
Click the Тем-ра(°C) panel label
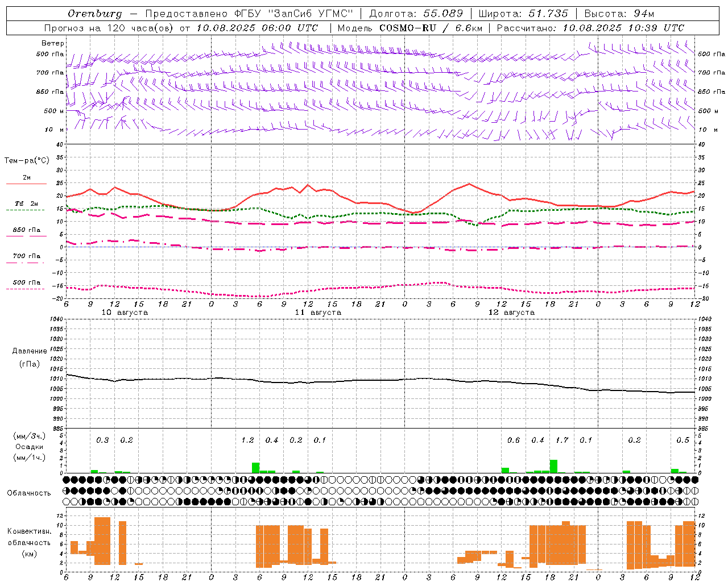coord(27,161)
